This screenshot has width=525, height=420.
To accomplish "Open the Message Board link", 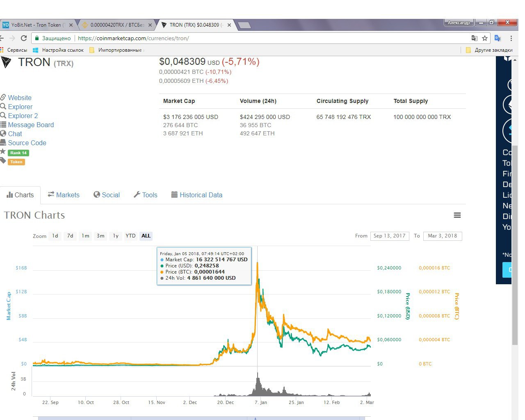I will tap(31, 125).
